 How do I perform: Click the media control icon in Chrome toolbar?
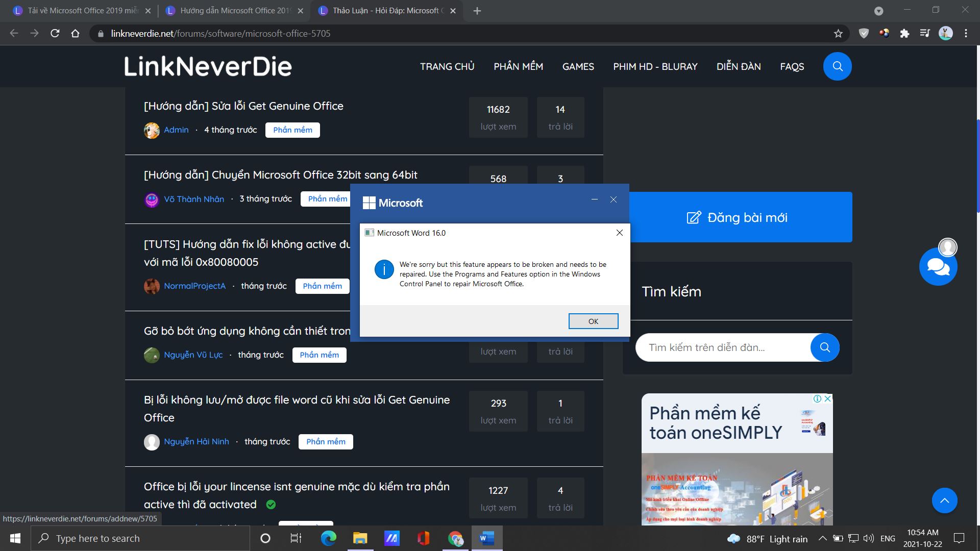[925, 34]
